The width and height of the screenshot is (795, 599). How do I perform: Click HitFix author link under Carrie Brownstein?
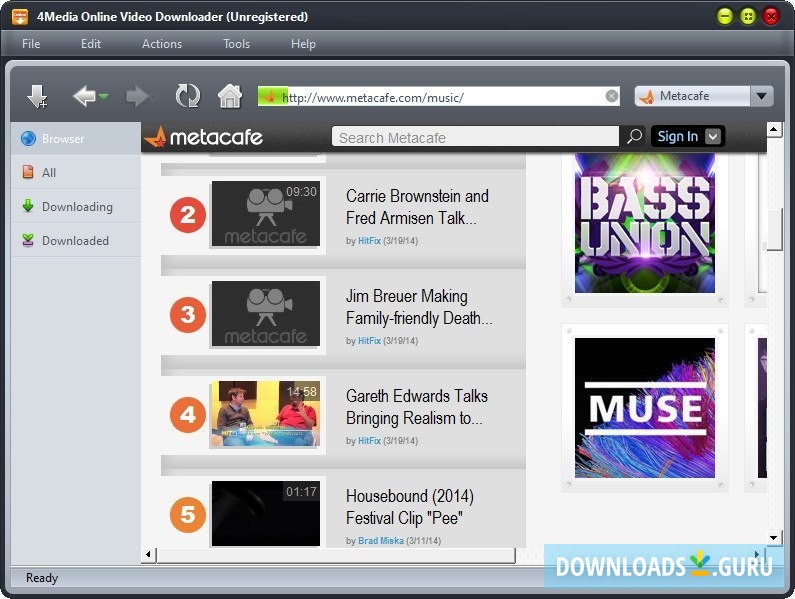pyautogui.click(x=369, y=241)
